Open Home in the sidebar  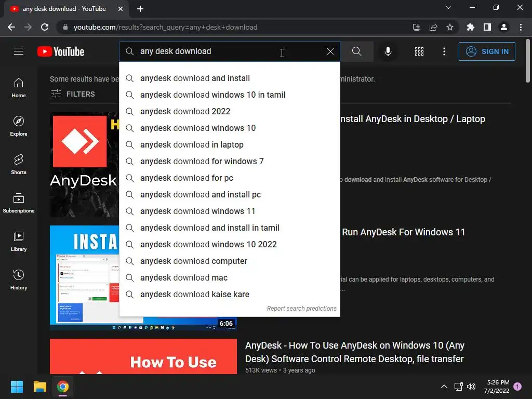[19, 88]
